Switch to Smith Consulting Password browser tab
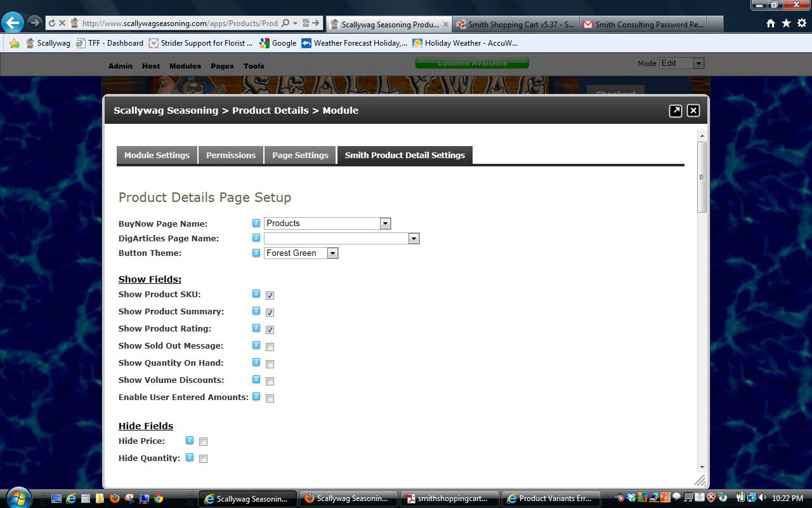This screenshot has width=812, height=508. tap(643, 24)
